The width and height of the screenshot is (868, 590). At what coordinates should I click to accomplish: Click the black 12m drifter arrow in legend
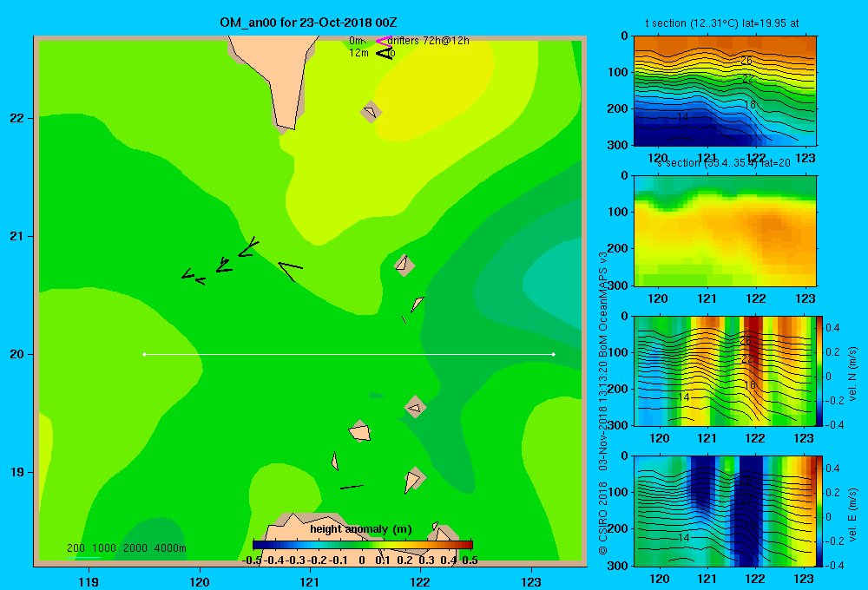pos(384,53)
